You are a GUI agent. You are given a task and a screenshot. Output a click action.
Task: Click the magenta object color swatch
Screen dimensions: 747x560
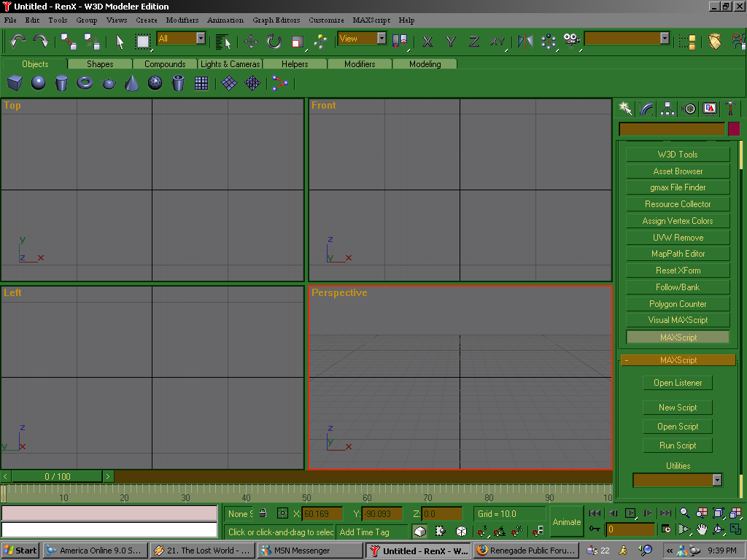tap(734, 129)
